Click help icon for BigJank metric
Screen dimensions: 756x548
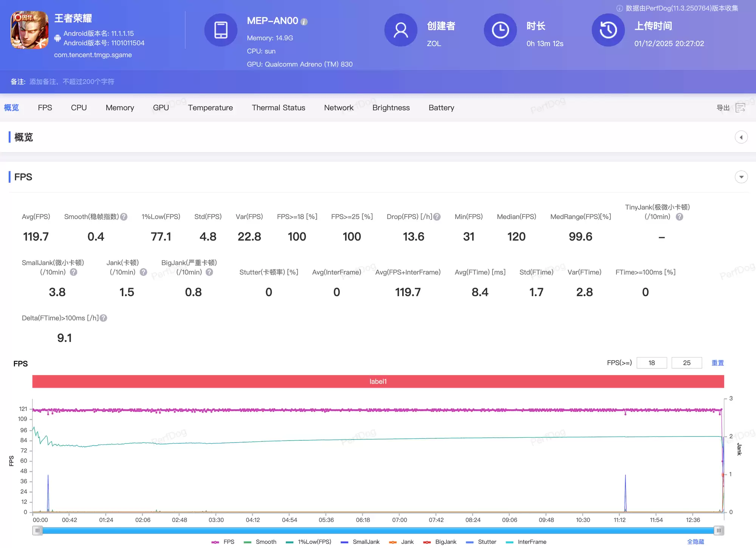click(209, 272)
